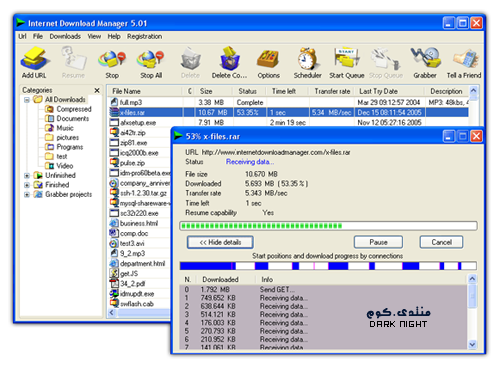Click the business.html file icon

click(114, 223)
